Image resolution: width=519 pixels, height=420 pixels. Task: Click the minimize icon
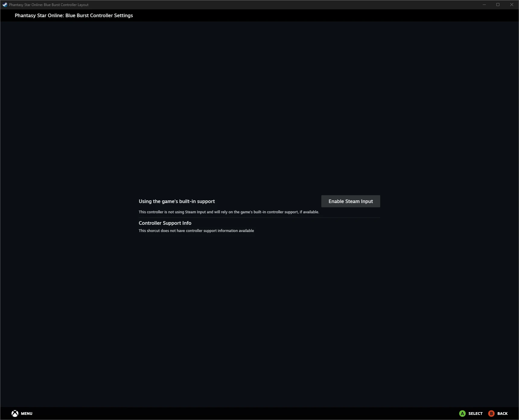point(484,5)
